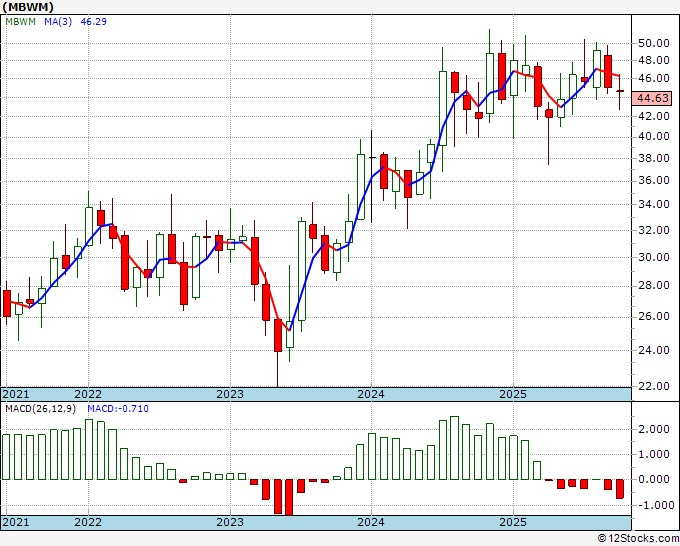The height and width of the screenshot is (546, 680).
Task: Click the 0.000 MACD axis label
Action: (x=654, y=480)
